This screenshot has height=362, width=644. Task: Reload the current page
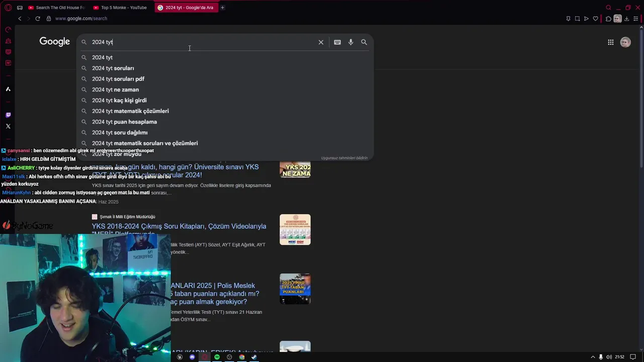(37, 19)
